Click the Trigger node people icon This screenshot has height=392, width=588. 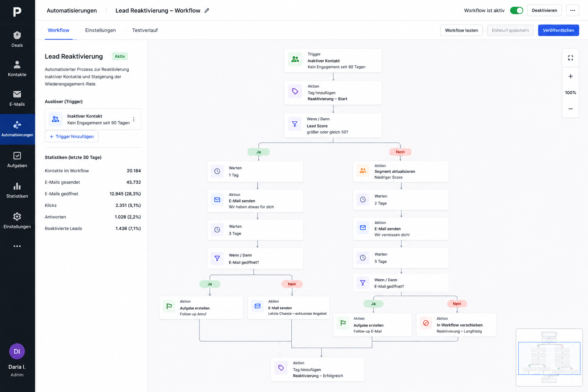point(295,59)
